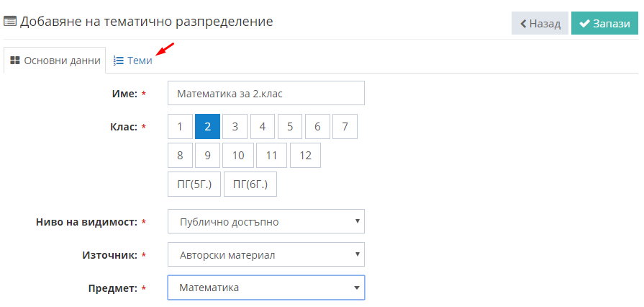Click the chevron icon on Назад button

(523, 24)
